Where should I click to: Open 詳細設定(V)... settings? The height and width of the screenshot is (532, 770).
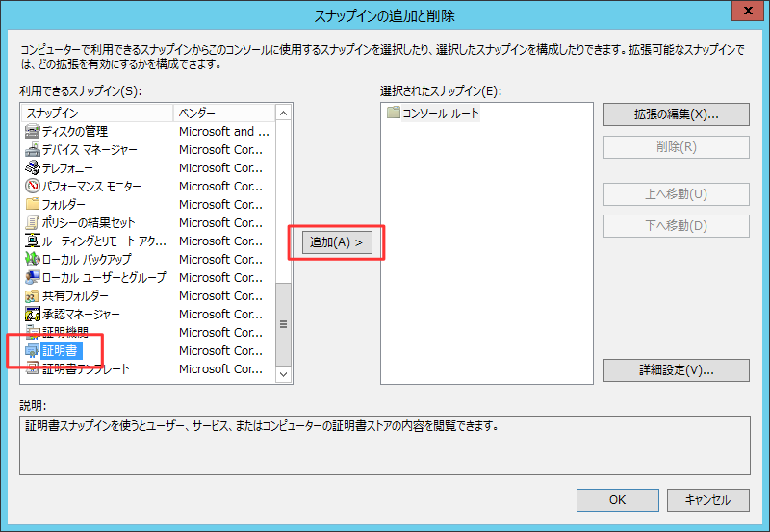click(x=677, y=370)
